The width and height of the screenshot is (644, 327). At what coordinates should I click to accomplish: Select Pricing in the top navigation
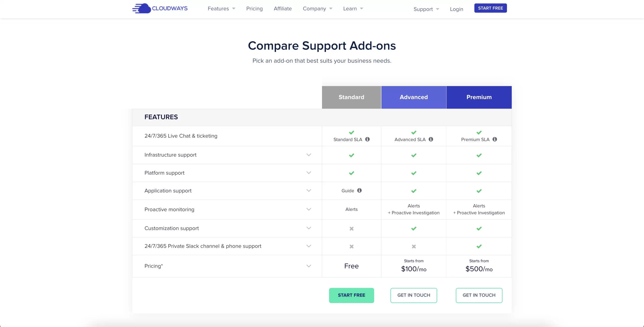(x=254, y=8)
